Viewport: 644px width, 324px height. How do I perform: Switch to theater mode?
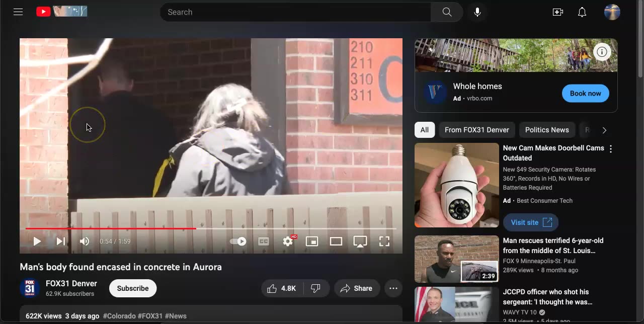(336, 241)
